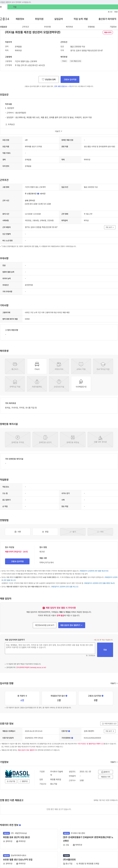This screenshot has width=118, height=868.
Task: Click the 모성보호시설 benefit icon
Action: coord(59,384)
